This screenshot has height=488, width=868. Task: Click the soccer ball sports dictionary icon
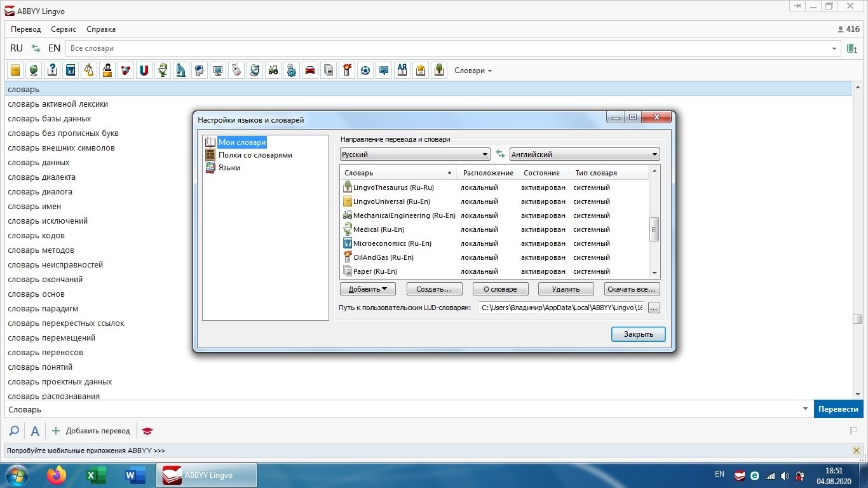click(x=365, y=71)
